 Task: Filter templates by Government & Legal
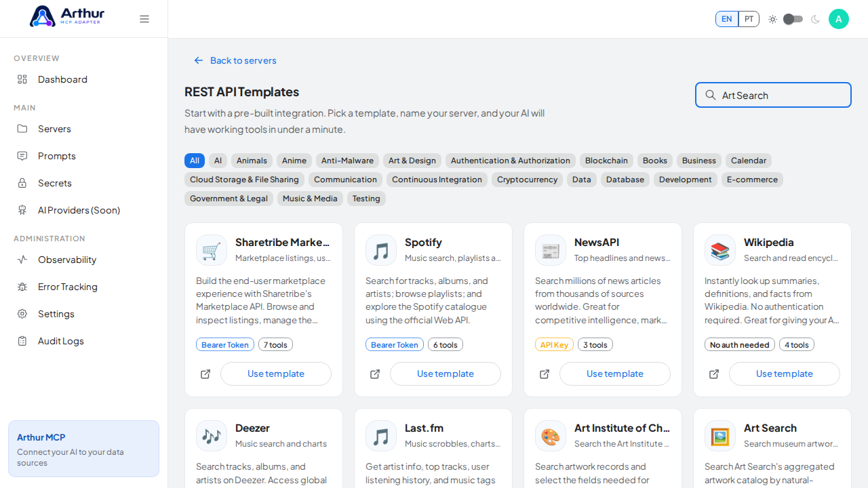pyautogui.click(x=229, y=199)
